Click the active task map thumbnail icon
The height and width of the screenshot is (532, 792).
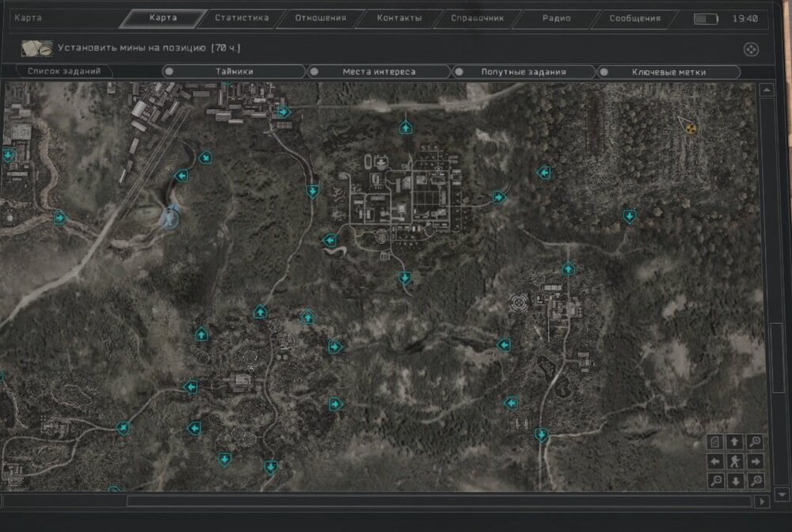coord(37,48)
